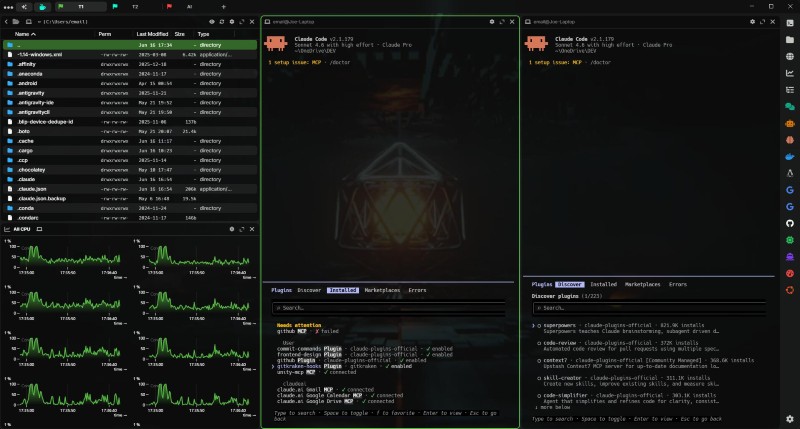Focus Search field in right Discover plugins
Screen dimensions: 800x429
pos(649,308)
